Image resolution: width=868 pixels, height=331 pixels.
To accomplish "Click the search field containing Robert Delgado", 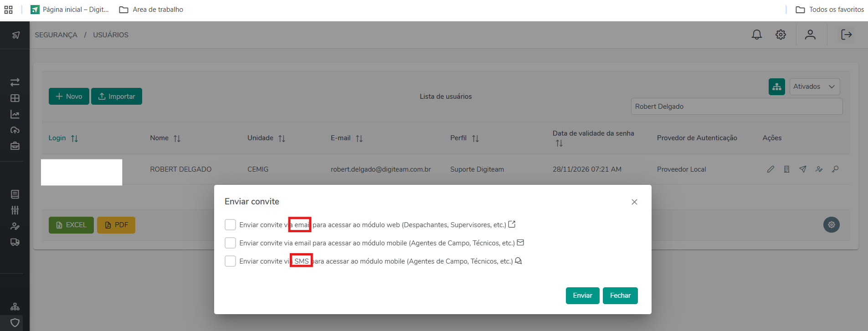I will click(x=736, y=107).
